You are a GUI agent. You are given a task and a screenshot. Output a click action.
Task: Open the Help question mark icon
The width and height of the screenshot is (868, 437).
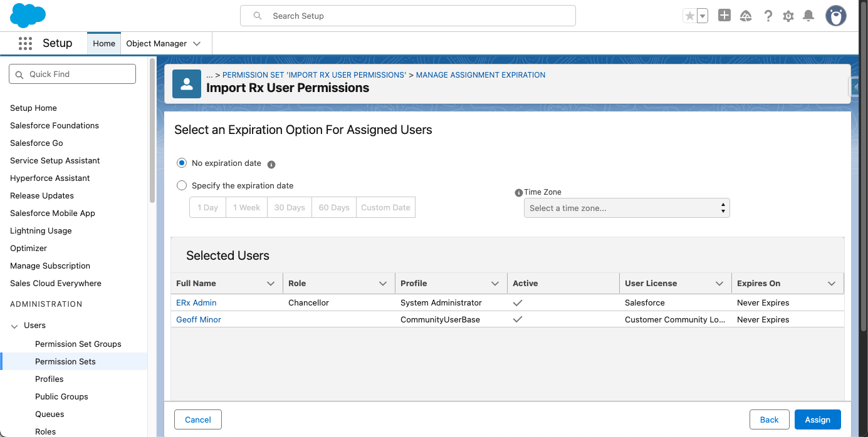tap(768, 16)
